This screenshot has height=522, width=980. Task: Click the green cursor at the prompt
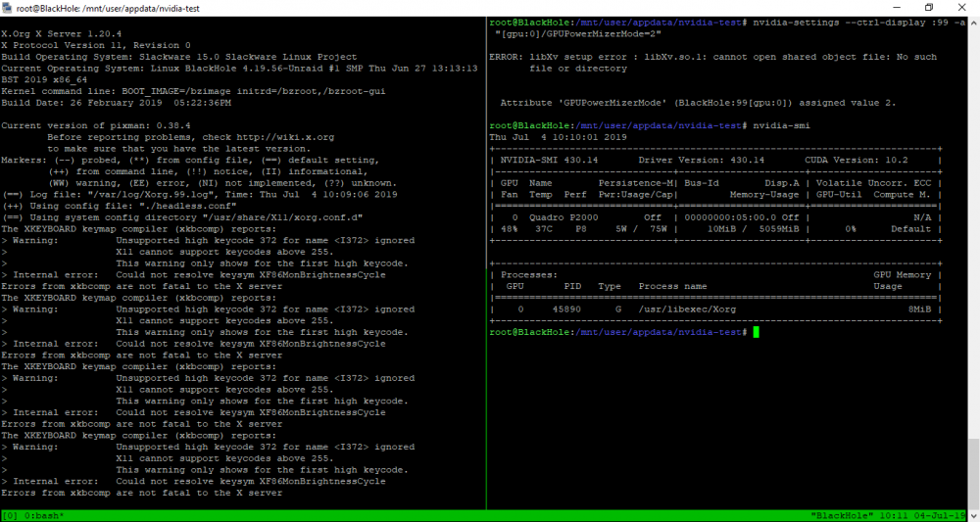coord(756,332)
